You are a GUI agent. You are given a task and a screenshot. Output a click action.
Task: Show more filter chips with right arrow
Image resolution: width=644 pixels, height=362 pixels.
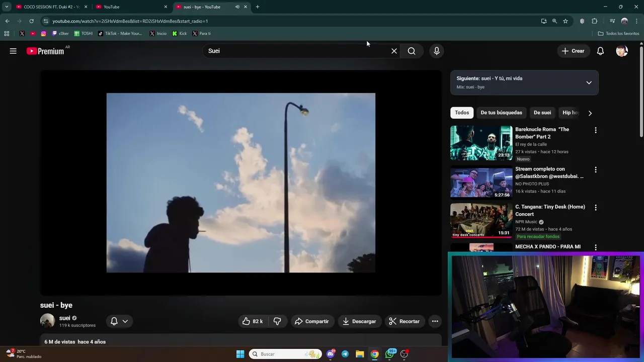pyautogui.click(x=590, y=113)
